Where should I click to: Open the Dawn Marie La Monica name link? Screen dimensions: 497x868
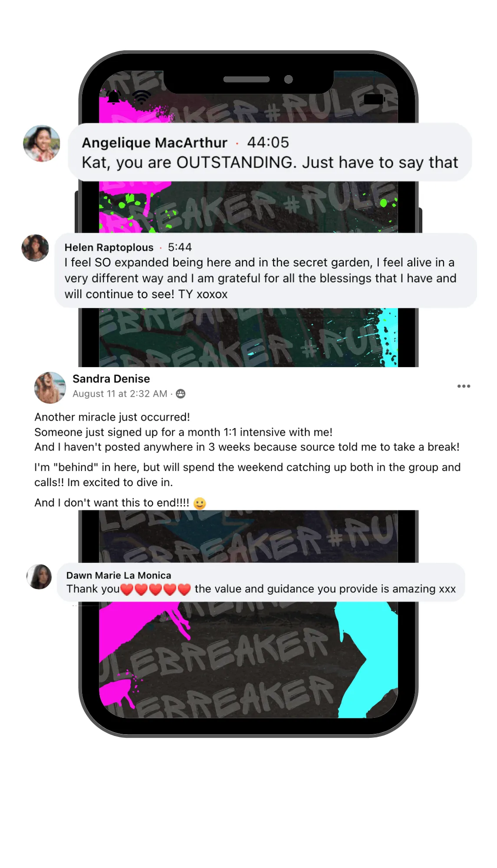click(x=118, y=575)
